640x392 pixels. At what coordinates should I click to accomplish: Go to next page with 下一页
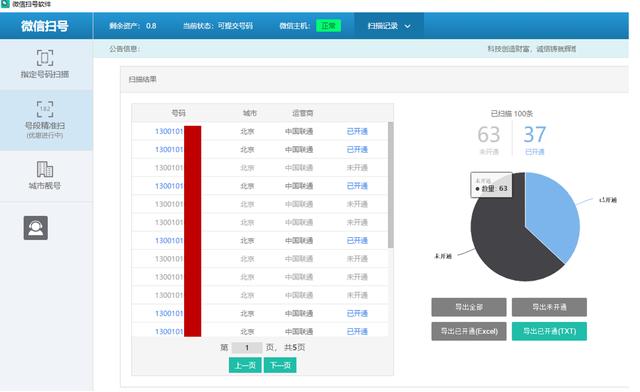(280, 365)
